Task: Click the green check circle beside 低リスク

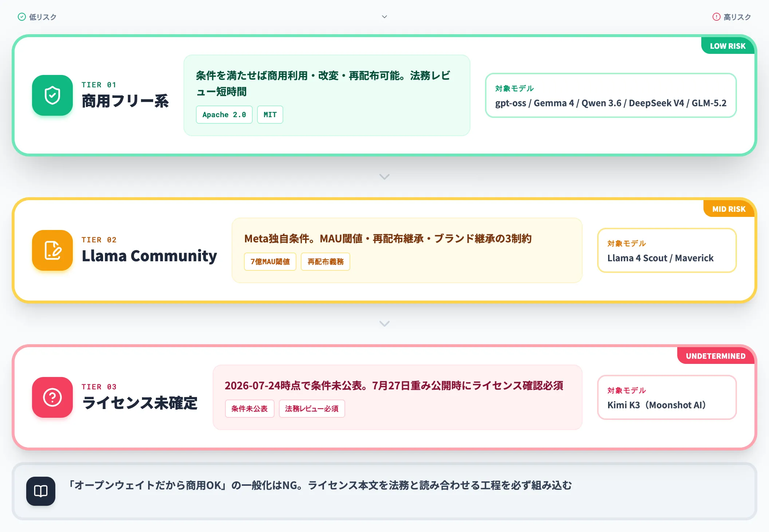Action: [x=22, y=17]
